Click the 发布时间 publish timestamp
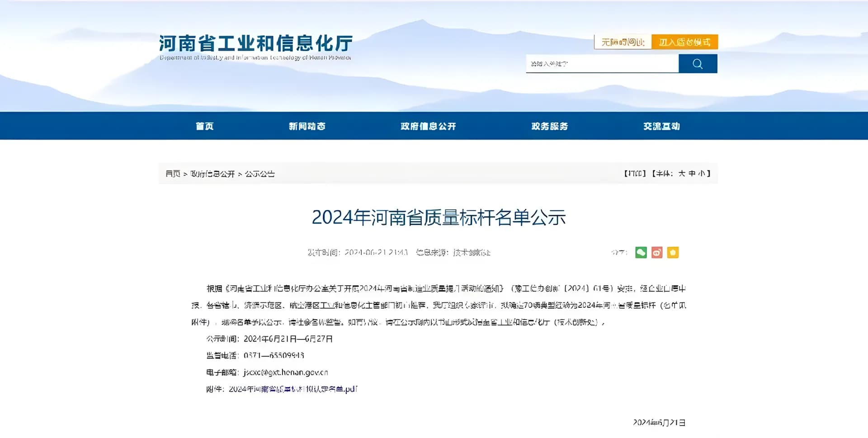The image size is (868, 438). point(358,252)
